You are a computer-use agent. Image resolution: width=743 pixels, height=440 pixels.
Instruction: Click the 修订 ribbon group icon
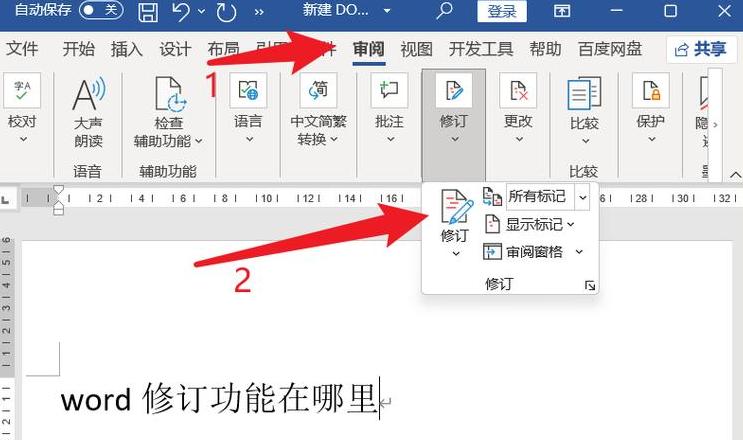(454, 90)
